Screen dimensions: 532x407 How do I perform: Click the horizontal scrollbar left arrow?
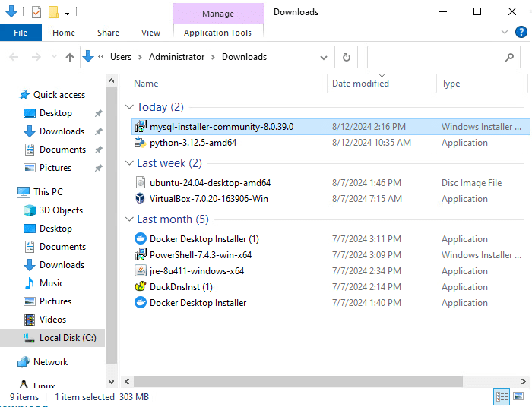point(127,381)
